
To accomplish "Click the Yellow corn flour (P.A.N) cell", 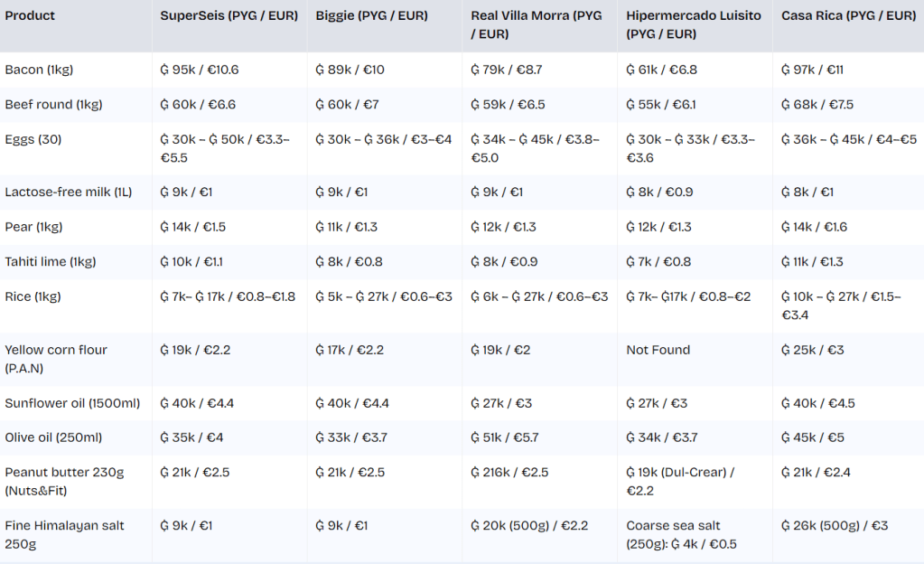I will coord(56,359).
